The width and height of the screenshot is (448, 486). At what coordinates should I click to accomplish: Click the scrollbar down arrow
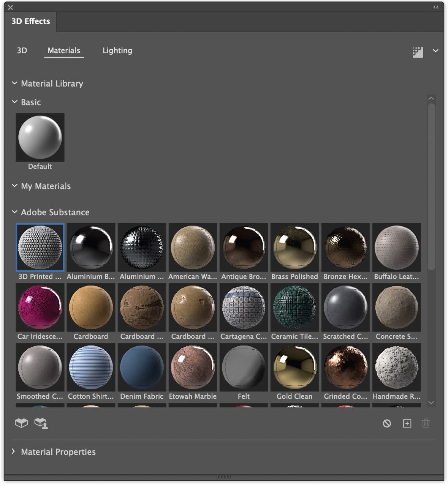click(x=431, y=402)
